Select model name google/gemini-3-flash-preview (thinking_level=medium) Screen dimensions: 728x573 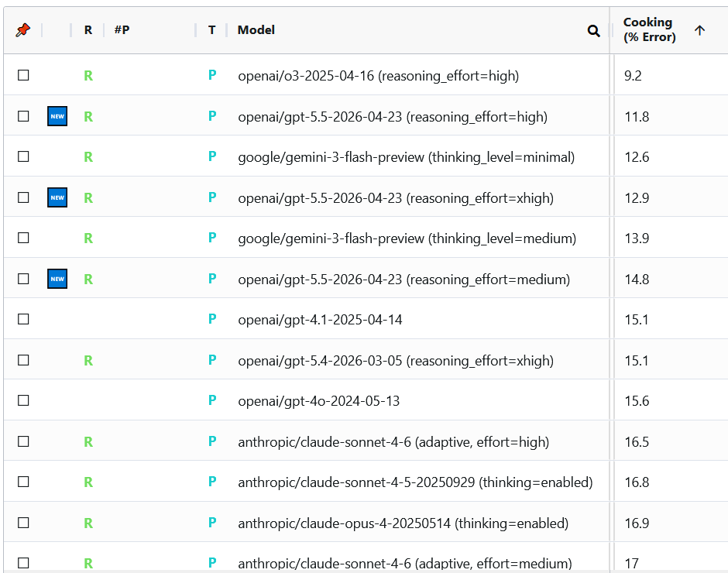pos(407,238)
